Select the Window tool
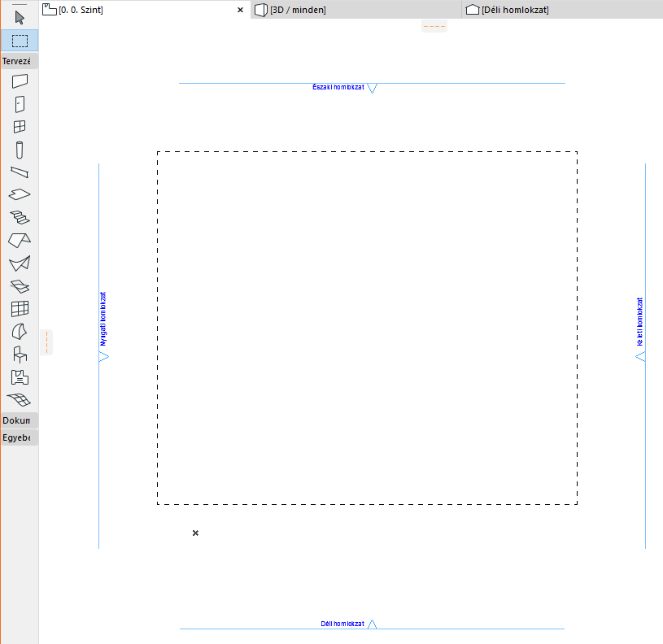The width and height of the screenshot is (663, 644). pos(20,127)
